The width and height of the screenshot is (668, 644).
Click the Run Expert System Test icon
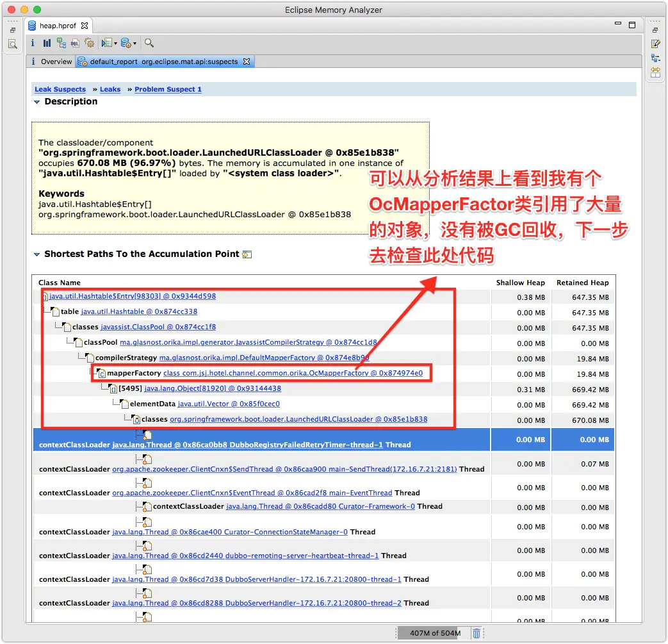click(x=106, y=43)
